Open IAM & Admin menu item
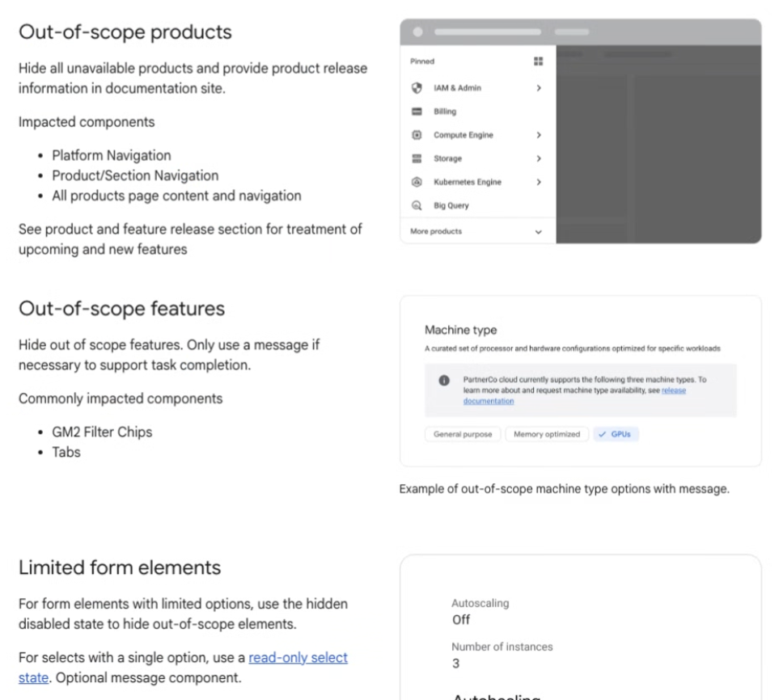The height and width of the screenshot is (700, 783). pyautogui.click(x=478, y=88)
